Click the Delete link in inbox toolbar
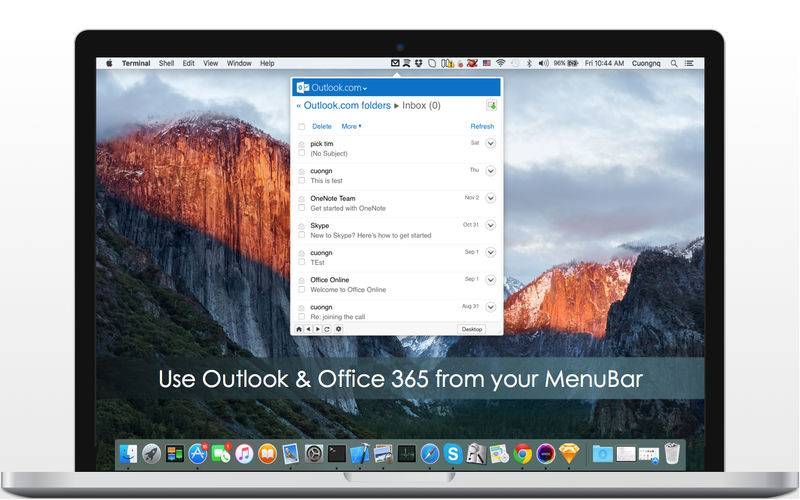 (x=322, y=126)
